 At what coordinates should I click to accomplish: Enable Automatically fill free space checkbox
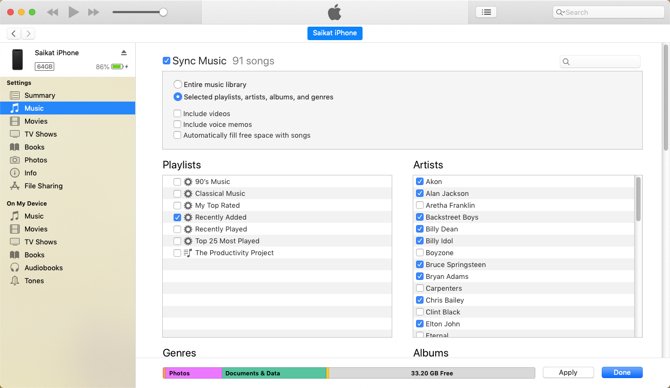coord(177,135)
